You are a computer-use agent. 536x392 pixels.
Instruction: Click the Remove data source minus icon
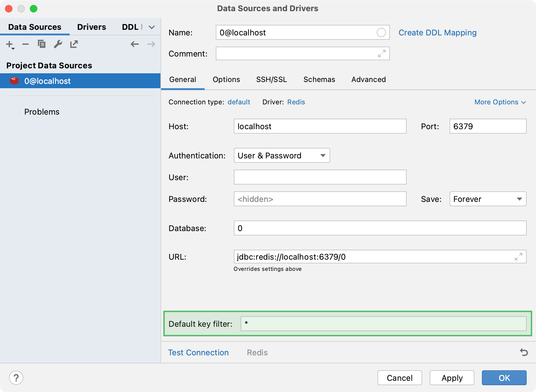point(25,44)
